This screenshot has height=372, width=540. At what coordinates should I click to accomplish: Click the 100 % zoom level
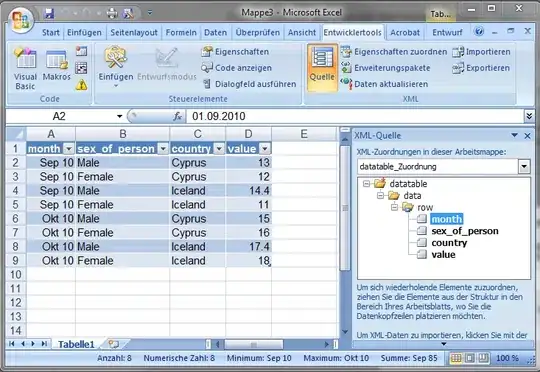pos(507,358)
